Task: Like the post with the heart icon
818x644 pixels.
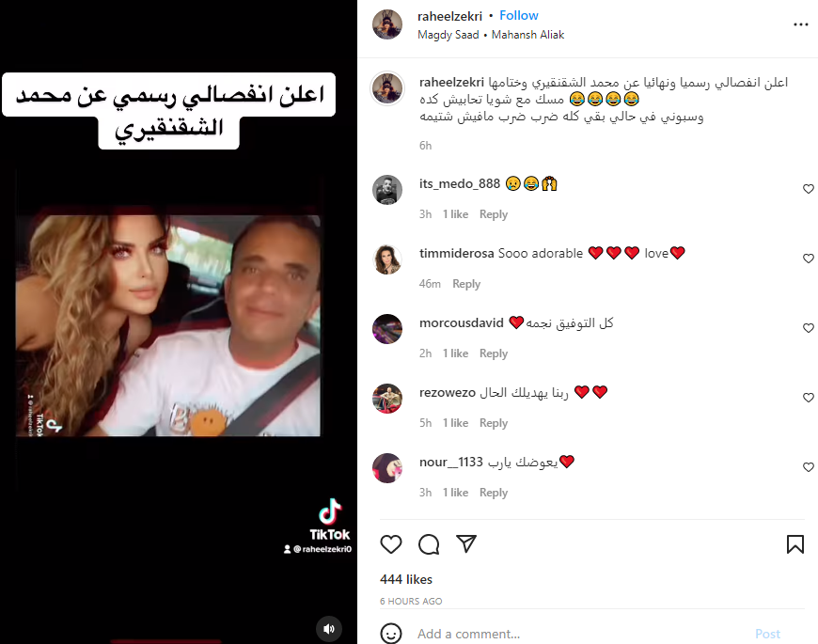Action: tap(391, 544)
